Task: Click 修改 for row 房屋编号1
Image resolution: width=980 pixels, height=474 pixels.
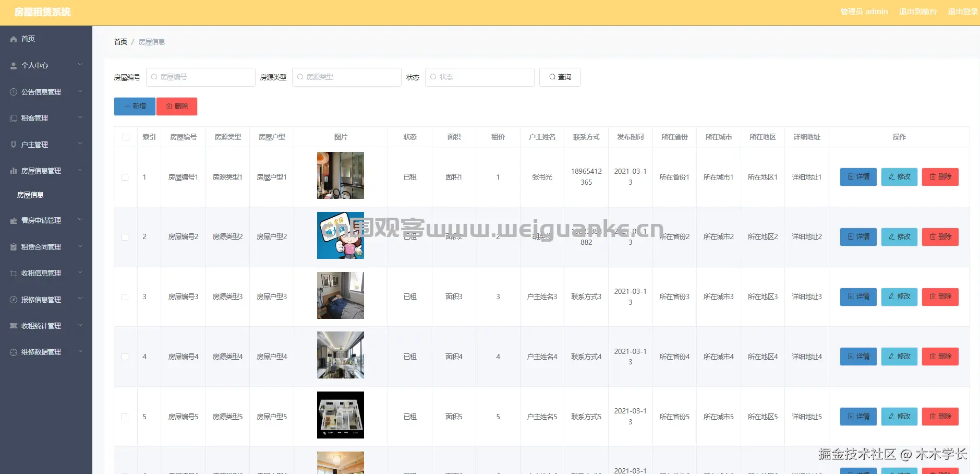Action: [x=899, y=177]
